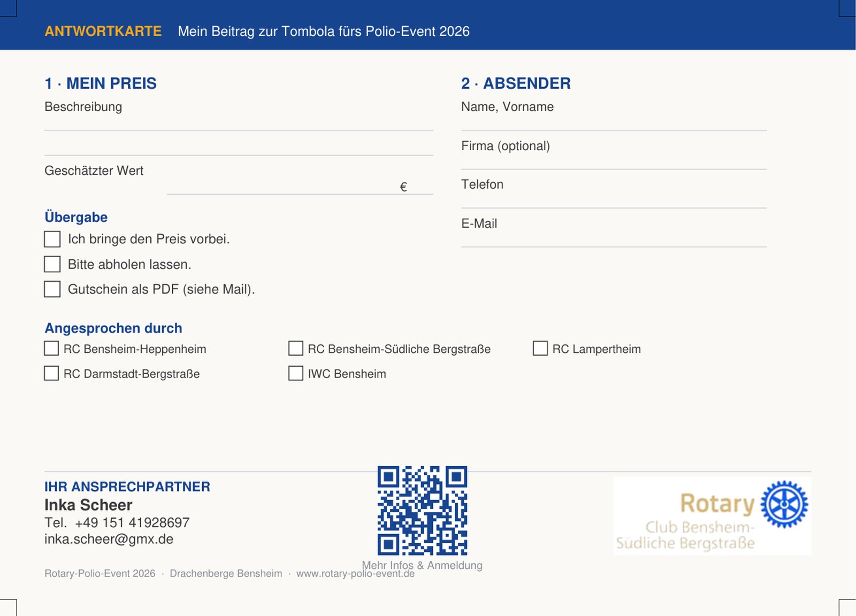Check the RC Bensheim-Heppenheim box
Viewport: 856px width, 616px height.
[51, 349]
